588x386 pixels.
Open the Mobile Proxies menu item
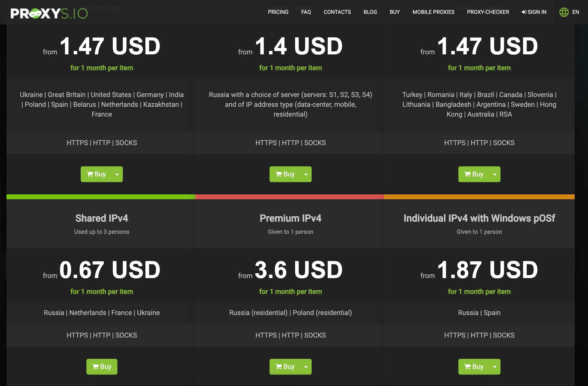[x=433, y=12]
